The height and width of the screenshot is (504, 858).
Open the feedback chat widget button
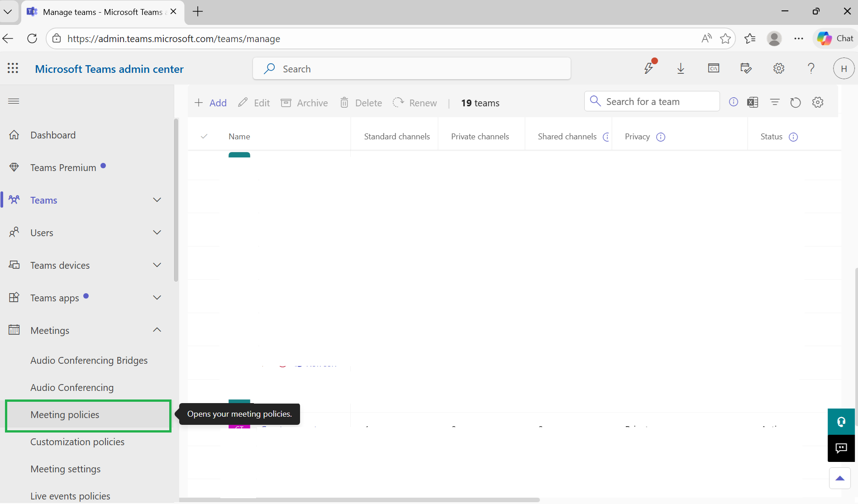point(841,448)
